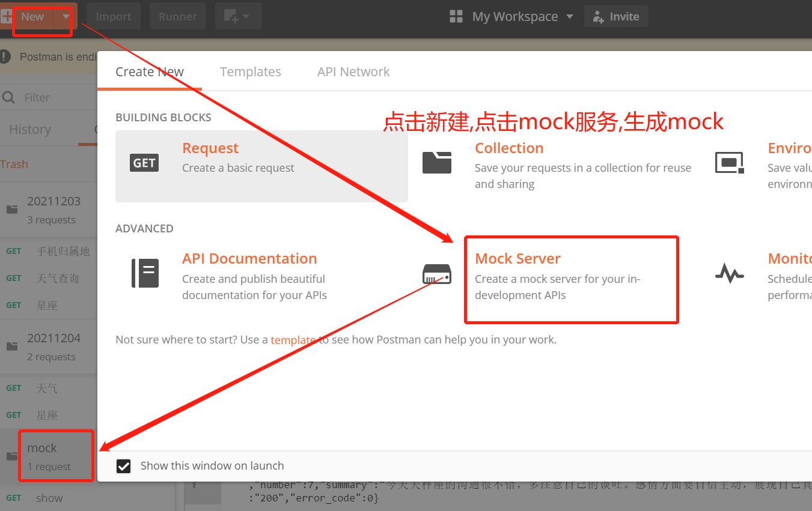Click the Monitor pulse icon
Viewport: 812px width, 511px height.
pos(729,274)
